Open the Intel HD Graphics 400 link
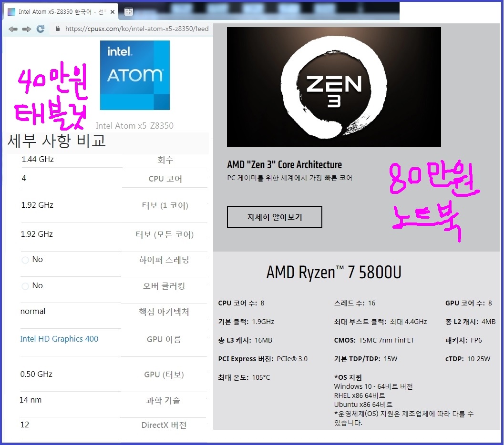Screen dimensions: 504x445 (59, 339)
